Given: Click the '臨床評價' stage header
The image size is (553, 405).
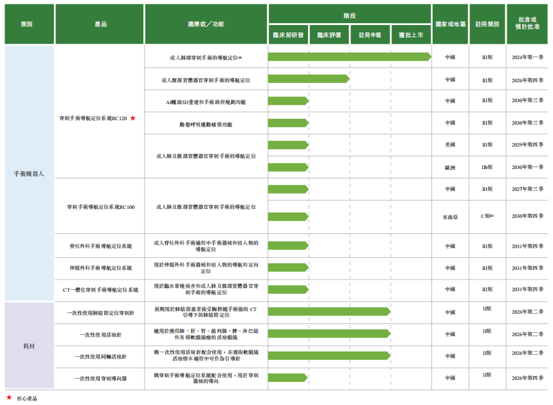Looking at the screenshot, I should click(x=329, y=35).
